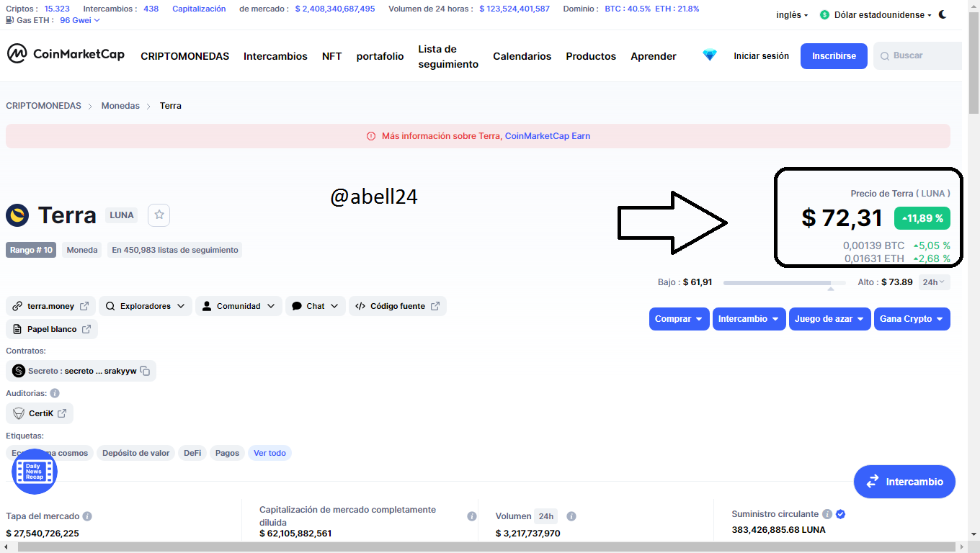Open the NFT menu
The height and width of the screenshot is (553, 980).
tap(332, 56)
